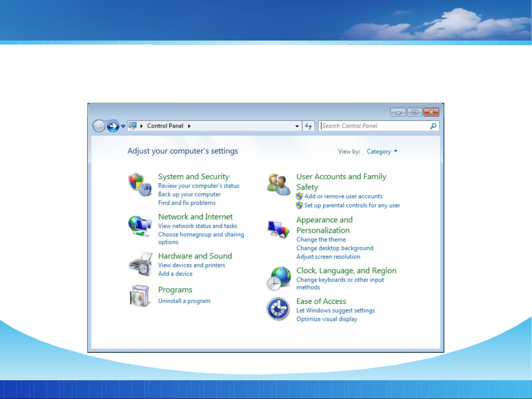The height and width of the screenshot is (399, 532).
Task: Close the Control Panel window
Action: tap(431, 112)
